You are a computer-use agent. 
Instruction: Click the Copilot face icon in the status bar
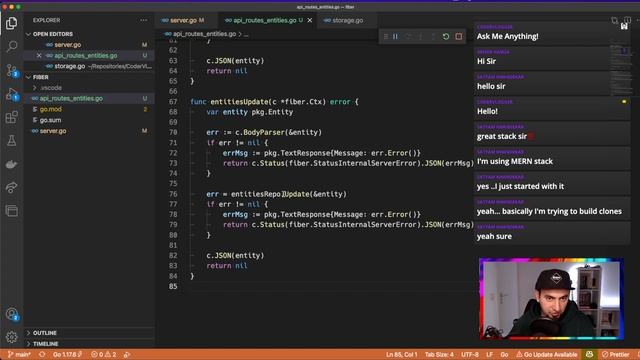(x=589, y=354)
